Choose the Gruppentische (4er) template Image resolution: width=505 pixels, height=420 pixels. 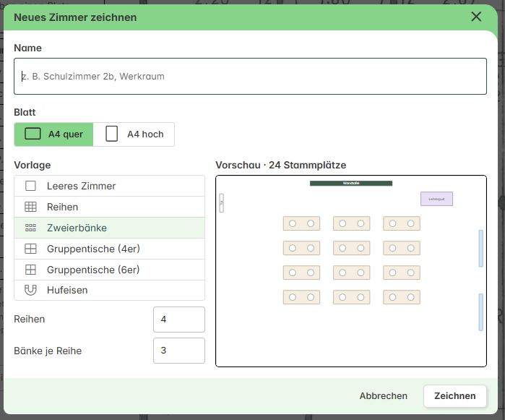[x=110, y=249]
